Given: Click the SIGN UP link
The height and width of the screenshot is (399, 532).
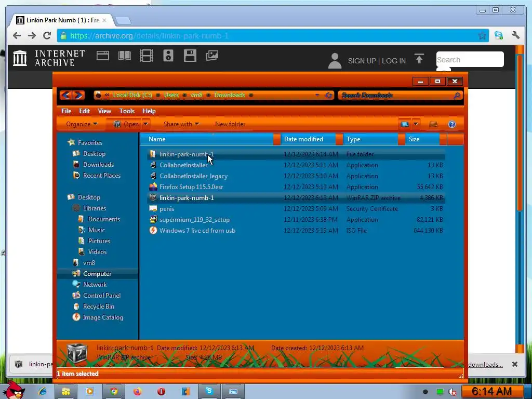Looking at the screenshot, I should 362,61.
